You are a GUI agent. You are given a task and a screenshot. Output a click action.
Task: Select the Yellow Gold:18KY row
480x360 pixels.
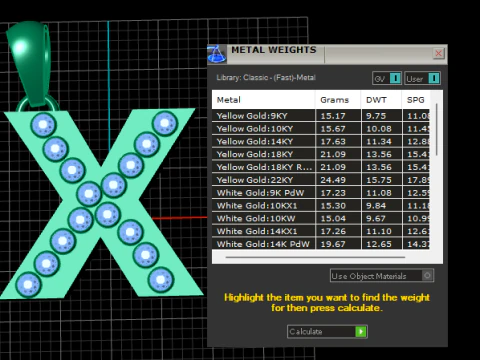(321, 154)
